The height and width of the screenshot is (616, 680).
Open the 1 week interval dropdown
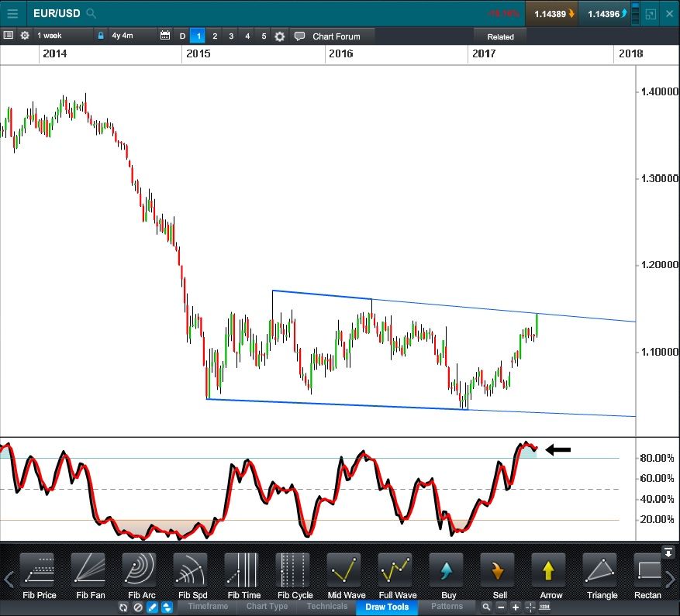pos(64,36)
